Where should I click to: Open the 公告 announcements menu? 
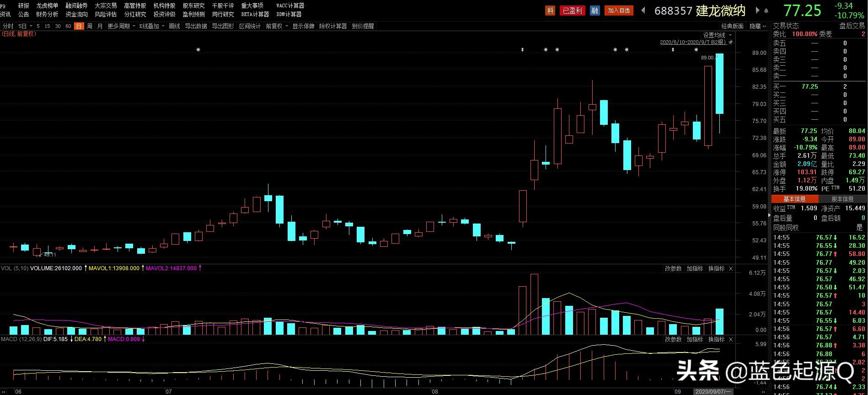point(23,15)
